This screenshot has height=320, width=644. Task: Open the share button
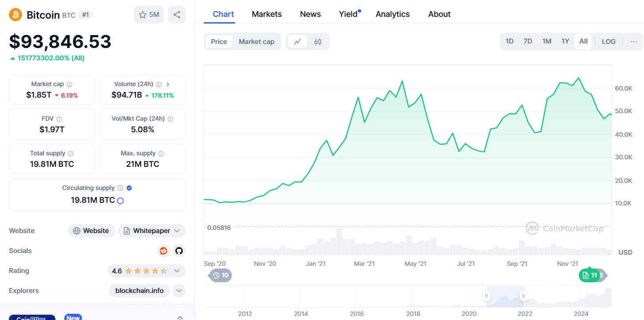tap(177, 15)
